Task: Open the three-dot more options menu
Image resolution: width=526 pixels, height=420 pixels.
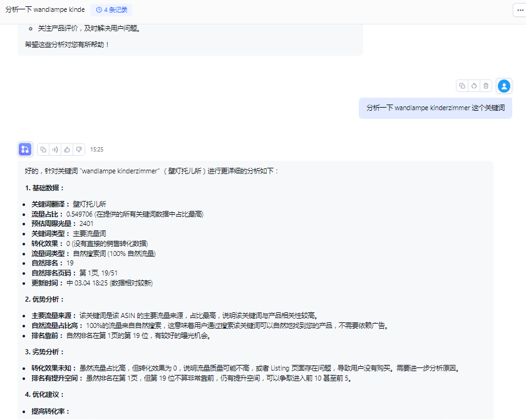Action: point(520,10)
